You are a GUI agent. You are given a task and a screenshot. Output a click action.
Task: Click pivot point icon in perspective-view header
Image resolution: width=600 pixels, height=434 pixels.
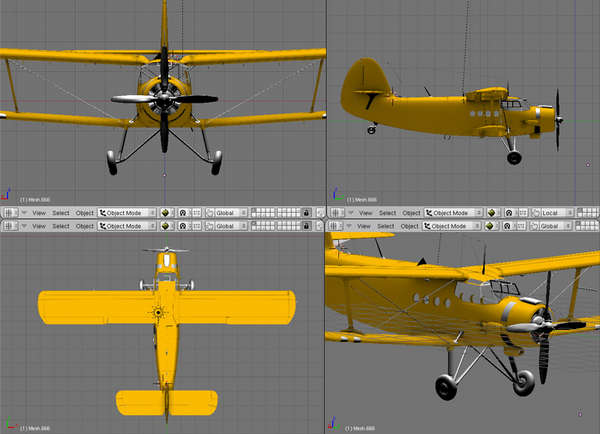pyautogui.click(x=509, y=226)
